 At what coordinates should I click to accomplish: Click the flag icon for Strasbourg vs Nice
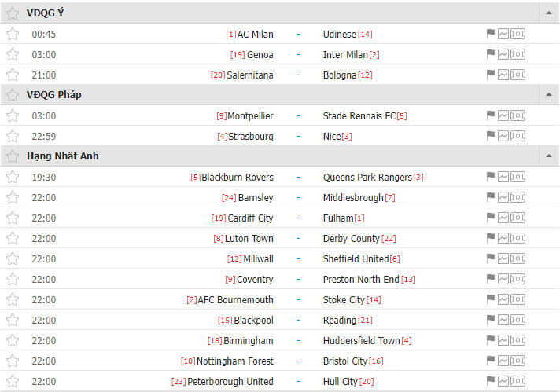[x=491, y=136]
